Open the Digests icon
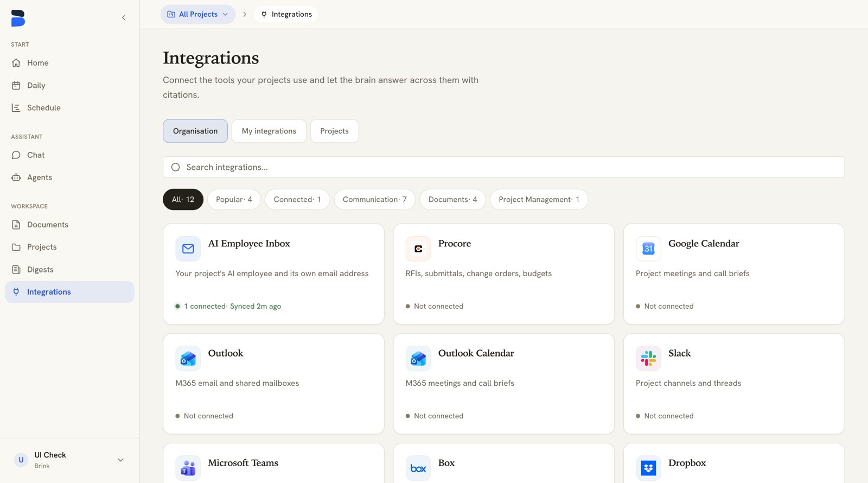The height and width of the screenshot is (483, 868). pyautogui.click(x=16, y=270)
